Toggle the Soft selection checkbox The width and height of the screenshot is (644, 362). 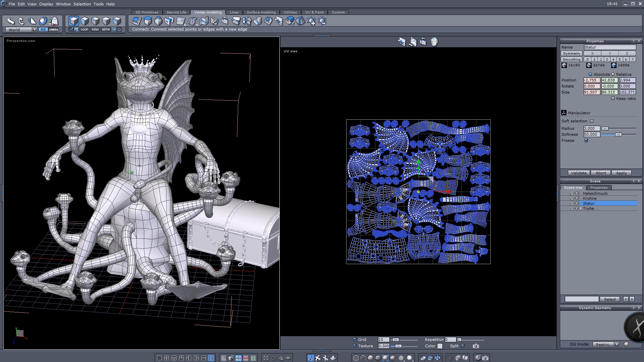coord(592,121)
